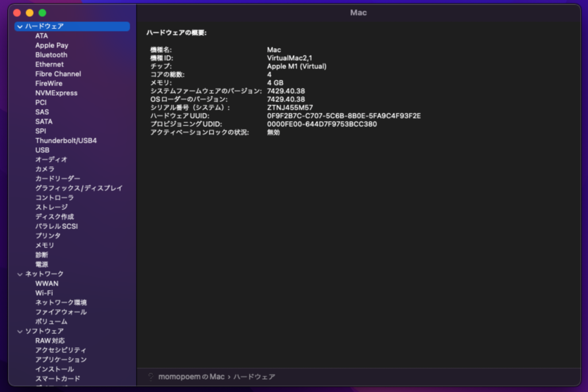Select the SATA entry
Viewport: 588px width, 392px height.
pyautogui.click(x=44, y=122)
